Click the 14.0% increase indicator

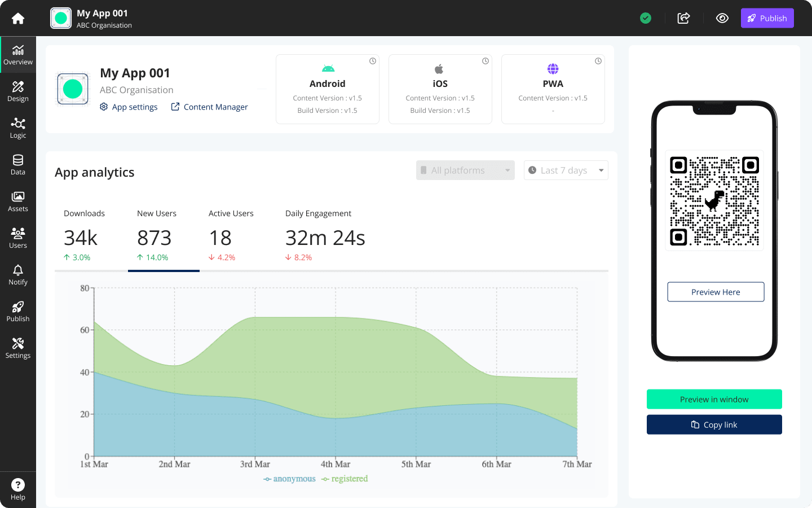point(152,257)
